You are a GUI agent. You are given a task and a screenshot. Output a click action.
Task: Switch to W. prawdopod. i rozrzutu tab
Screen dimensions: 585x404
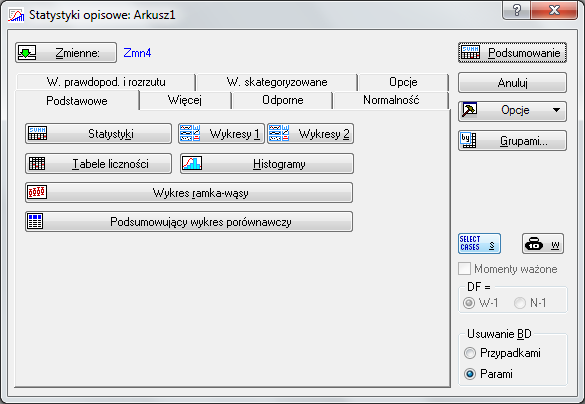tap(106, 82)
